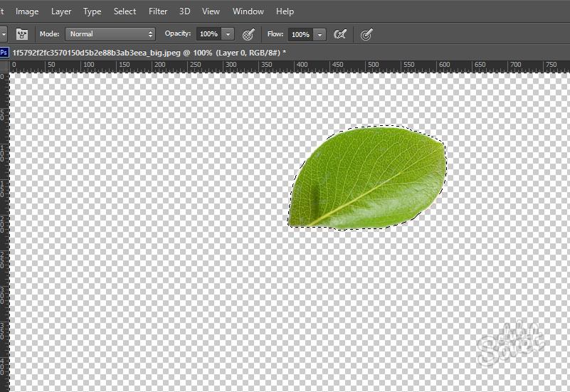Click the green leaf on the canvas
This screenshot has height=392, width=570.
[370, 178]
